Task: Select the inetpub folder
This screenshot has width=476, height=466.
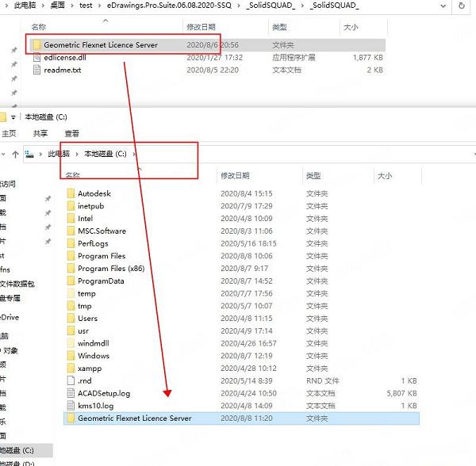Action: (x=90, y=206)
